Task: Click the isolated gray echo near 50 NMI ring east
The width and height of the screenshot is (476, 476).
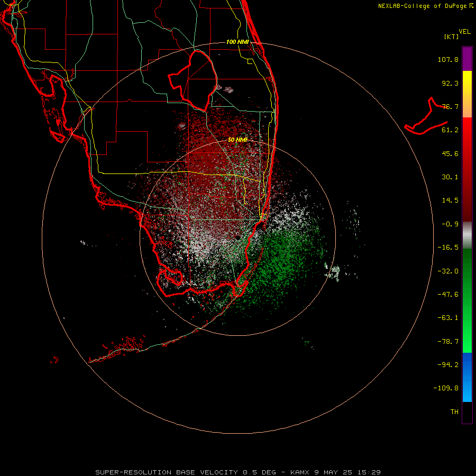Action: click(x=332, y=272)
